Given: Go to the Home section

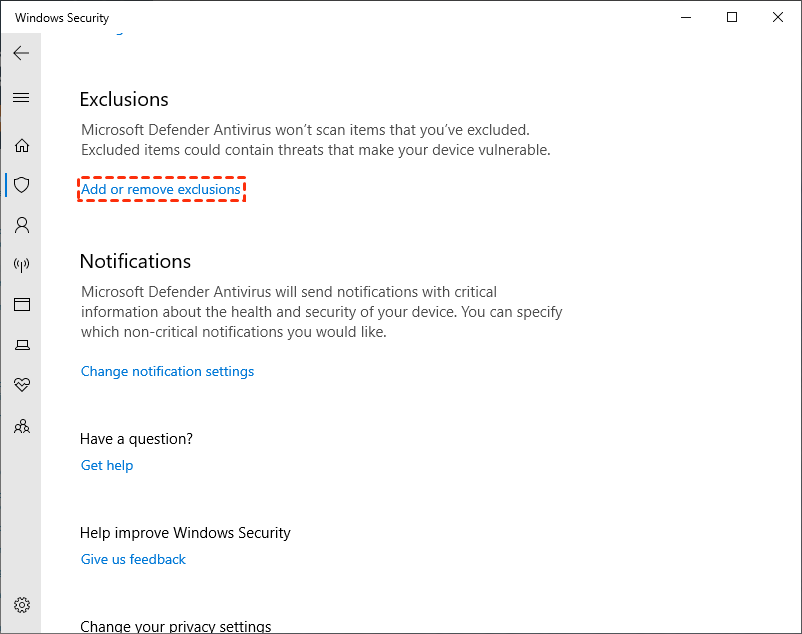Looking at the screenshot, I should (x=22, y=145).
